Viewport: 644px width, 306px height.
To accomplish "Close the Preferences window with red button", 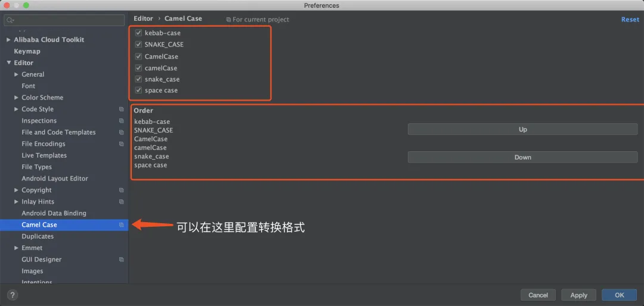I will (x=7, y=5).
